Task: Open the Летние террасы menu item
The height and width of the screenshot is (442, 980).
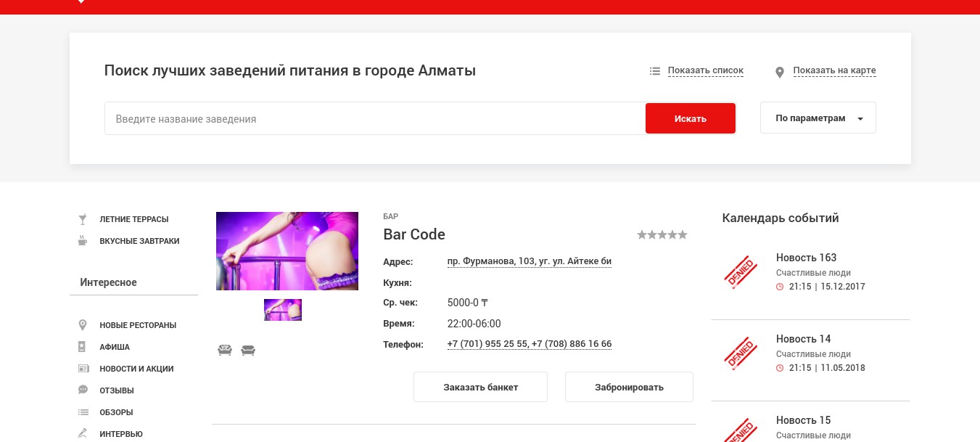Action: 134,219
